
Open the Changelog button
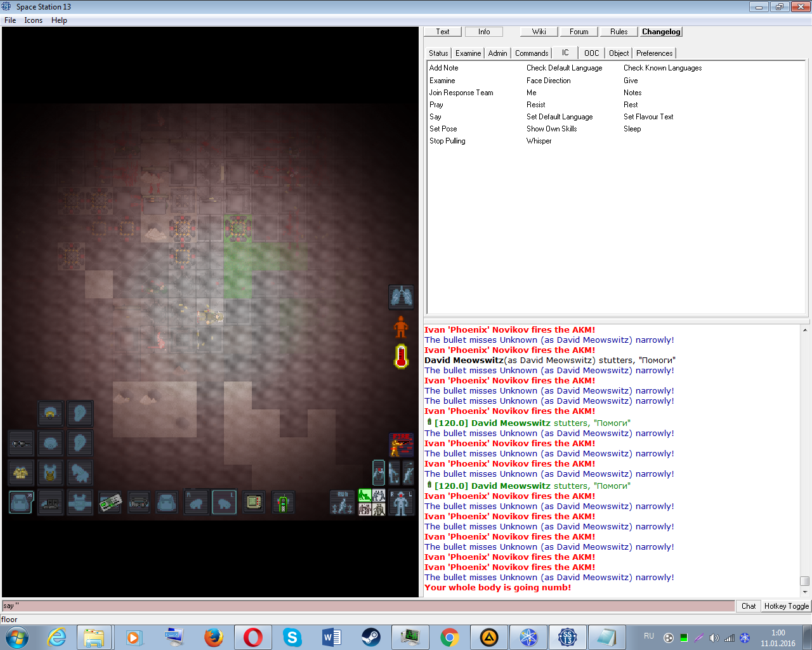(661, 32)
